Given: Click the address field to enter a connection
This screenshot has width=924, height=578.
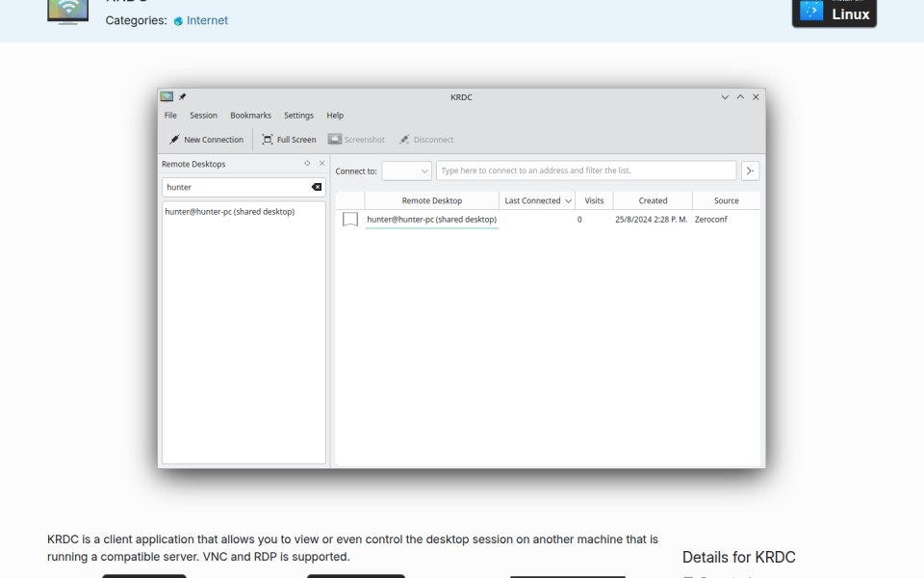Looking at the screenshot, I should 586,171.
